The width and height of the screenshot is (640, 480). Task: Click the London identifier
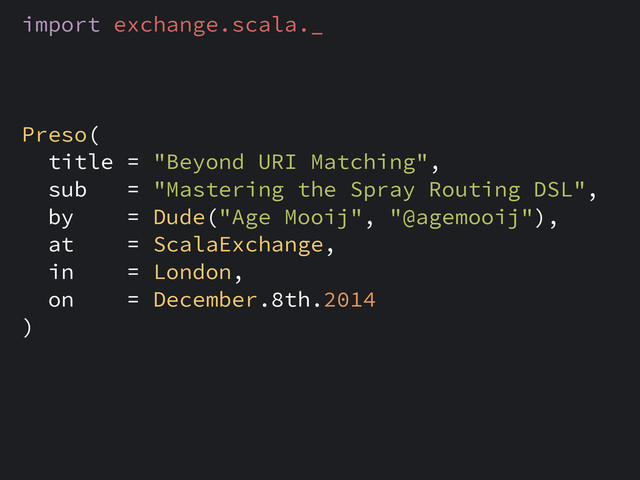click(x=192, y=272)
